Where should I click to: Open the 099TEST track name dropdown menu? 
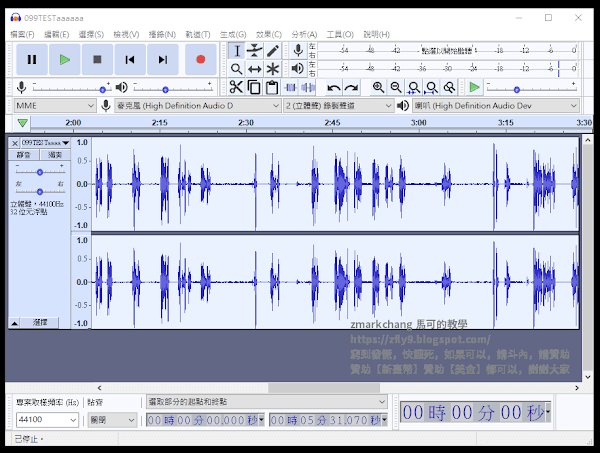click(45, 143)
